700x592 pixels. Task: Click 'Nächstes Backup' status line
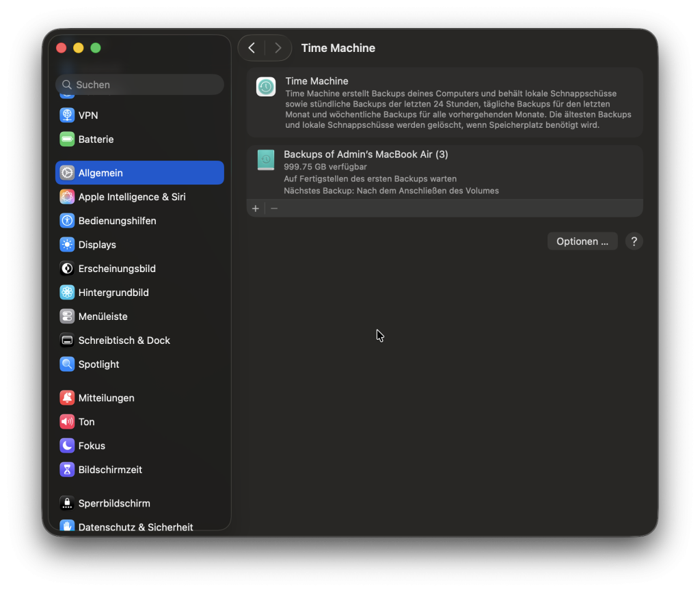point(391,191)
